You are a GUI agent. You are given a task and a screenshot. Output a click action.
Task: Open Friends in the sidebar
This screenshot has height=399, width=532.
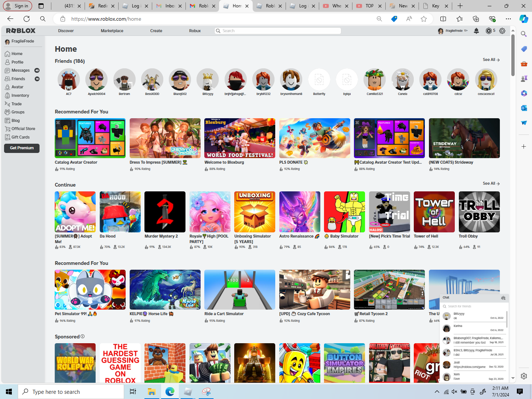(x=18, y=79)
